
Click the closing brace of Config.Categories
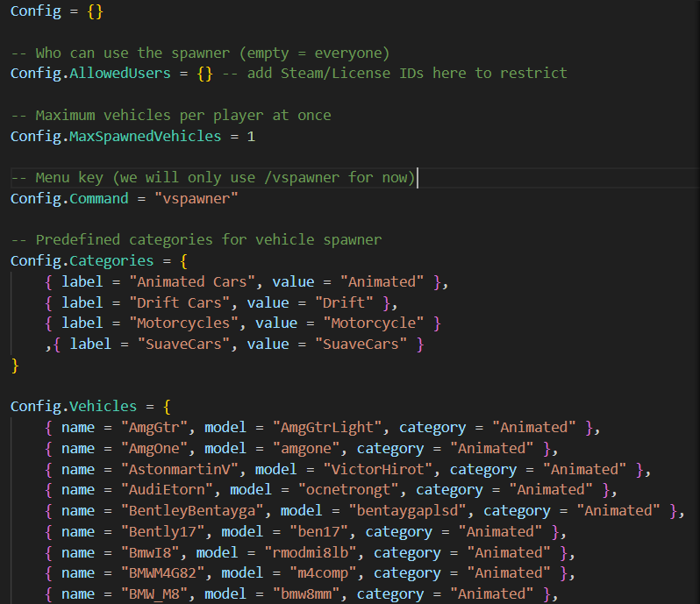(15, 365)
